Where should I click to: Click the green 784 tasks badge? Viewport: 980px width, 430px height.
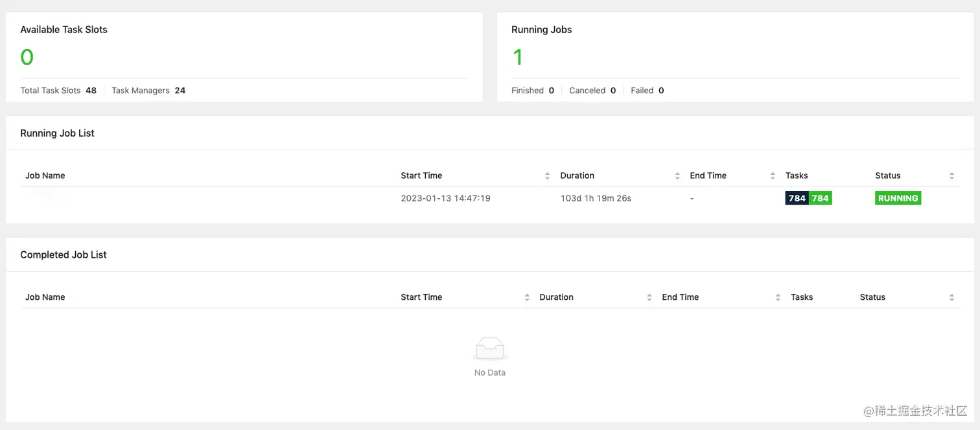pos(821,198)
